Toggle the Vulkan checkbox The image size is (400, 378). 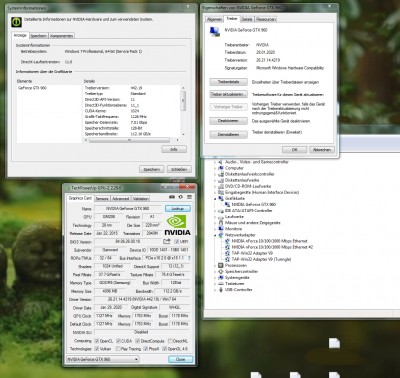97,349
